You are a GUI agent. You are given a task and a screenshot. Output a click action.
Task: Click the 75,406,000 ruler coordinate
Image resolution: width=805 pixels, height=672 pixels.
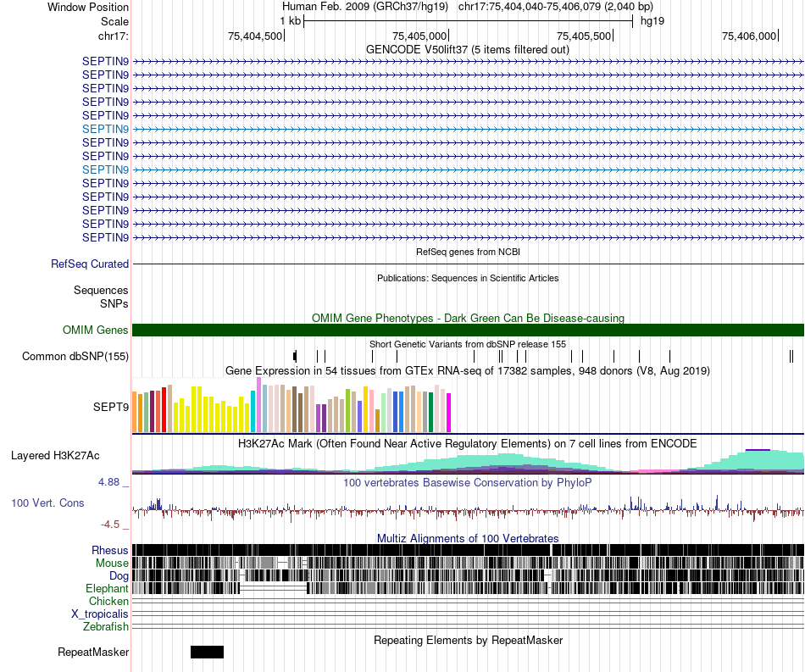(x=749, y=36)
